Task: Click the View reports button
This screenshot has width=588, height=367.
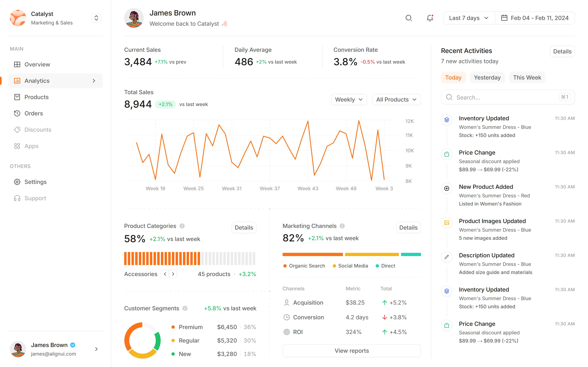Action: click(x=351, y=350)
